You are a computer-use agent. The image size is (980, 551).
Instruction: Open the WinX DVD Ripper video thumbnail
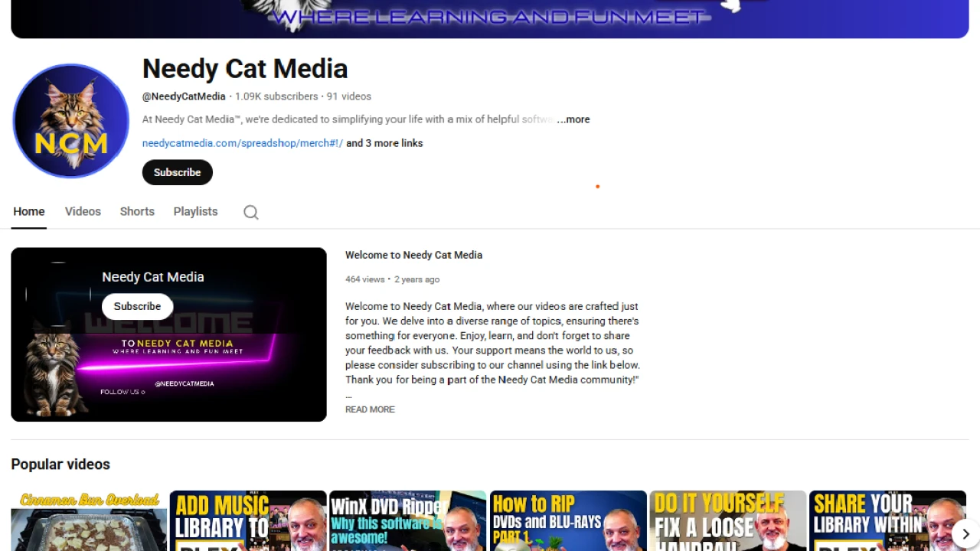(x=407, y=521)
